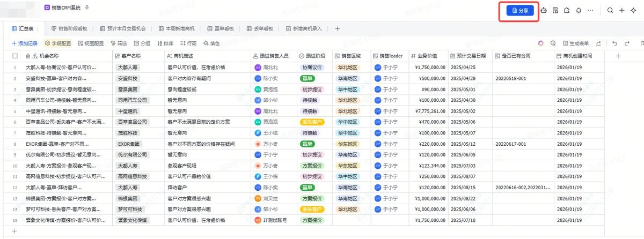The image size is (644, 239).
Task: Add a new column with header plus
Action: pyautogui.click(x=618, y=56)
